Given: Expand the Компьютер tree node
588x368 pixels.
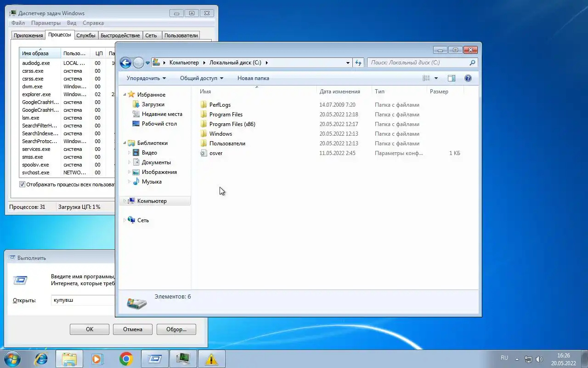Looking at the screenshot, I should click(x=124, y=201).
